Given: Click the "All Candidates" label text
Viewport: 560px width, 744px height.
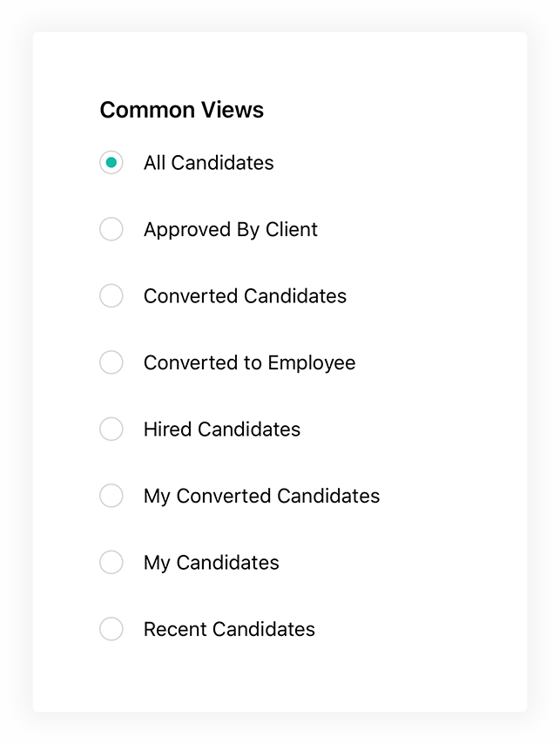Looking at the screenshot, I should pyautogui.click(x=208, y=163).
